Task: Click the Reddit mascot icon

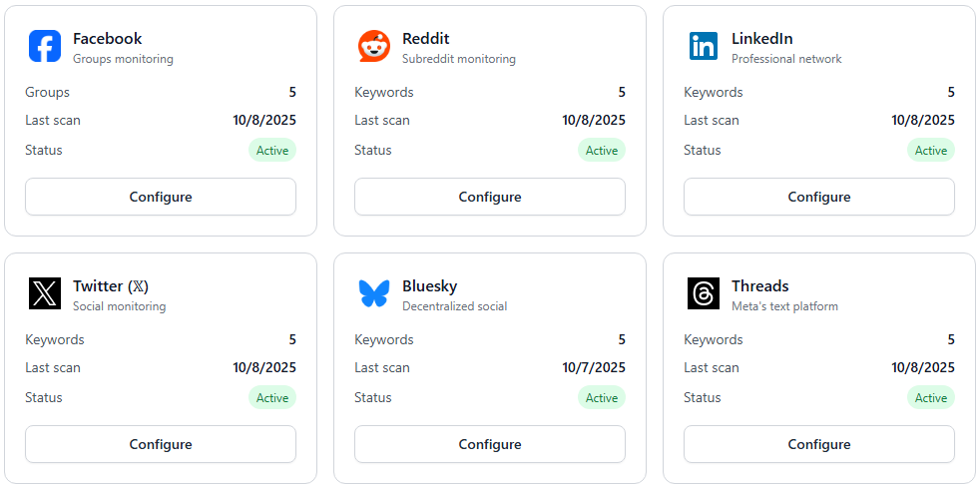Action: click(x=374, y=46)
